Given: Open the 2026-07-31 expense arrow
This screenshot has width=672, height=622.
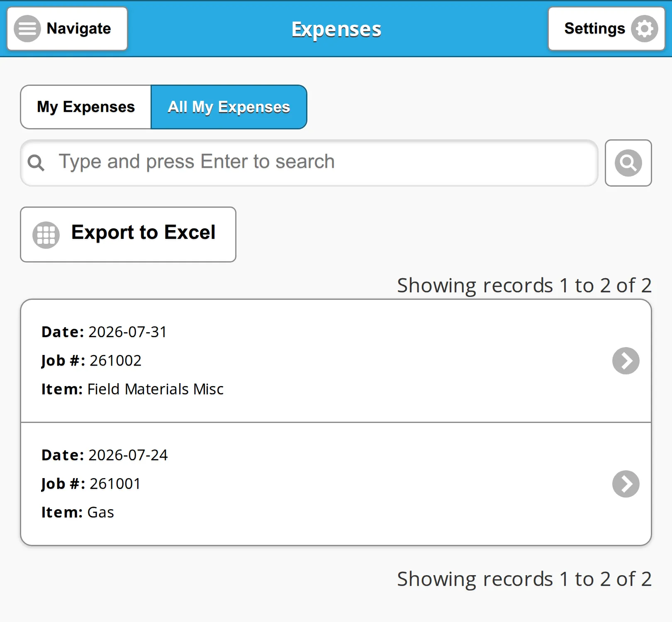Looking at the screenshot, I should 626,361.
